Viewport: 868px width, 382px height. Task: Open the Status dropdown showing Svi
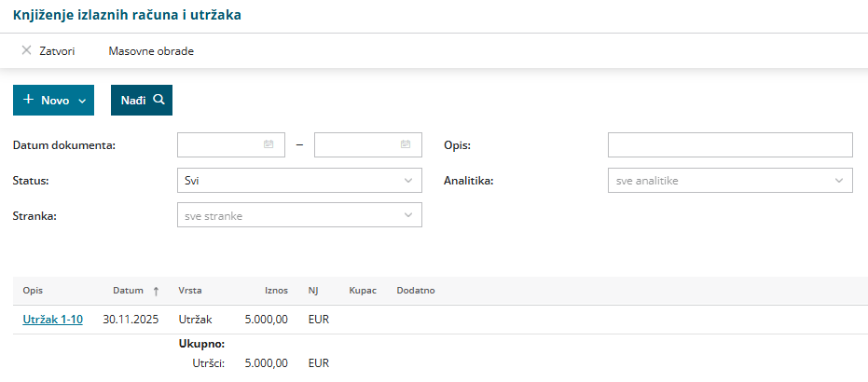point(299,180)
